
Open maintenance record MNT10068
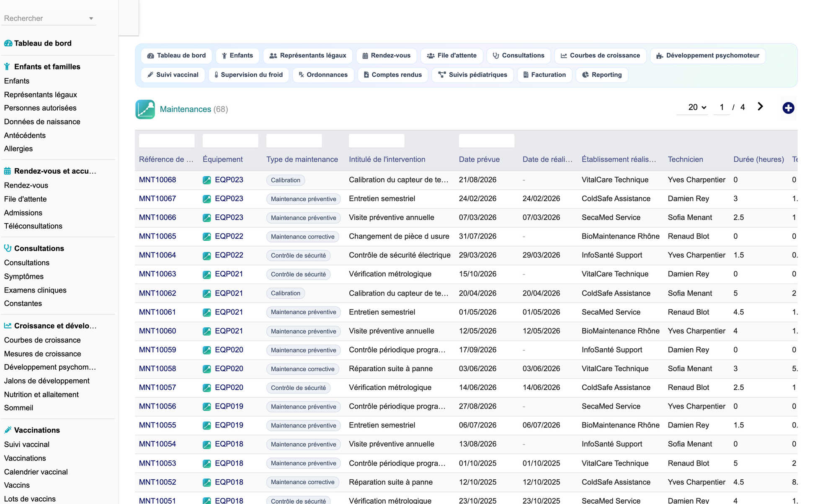pos(157,180)
